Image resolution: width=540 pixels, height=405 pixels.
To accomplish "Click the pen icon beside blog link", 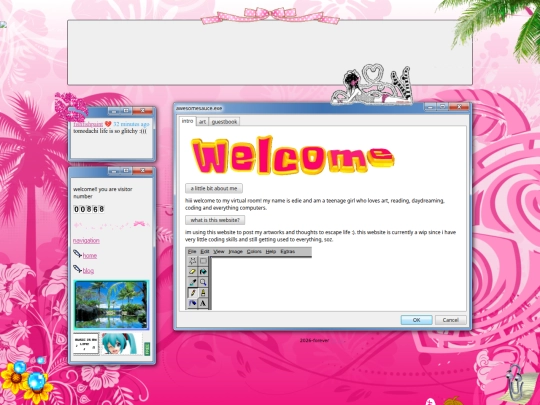I will (77, 269).
